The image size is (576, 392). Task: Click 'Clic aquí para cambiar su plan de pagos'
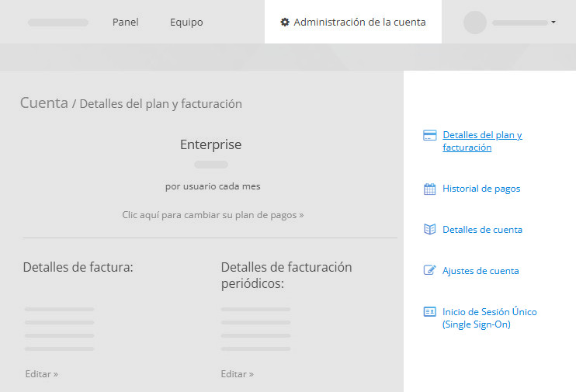coord(213,215)
